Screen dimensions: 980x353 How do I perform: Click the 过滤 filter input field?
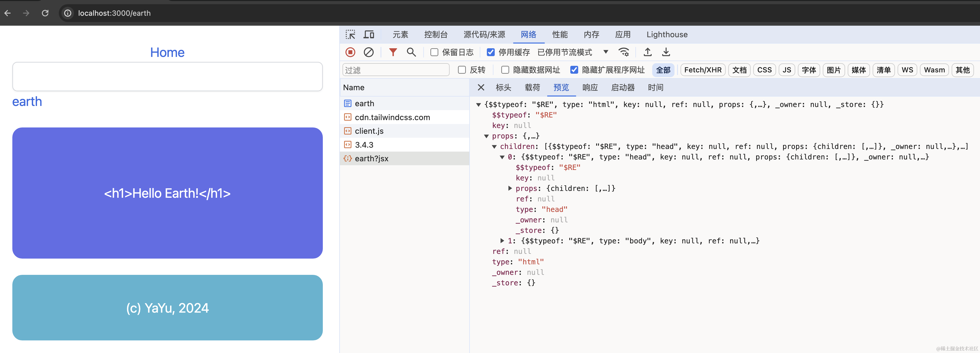(x=396, y=70)
